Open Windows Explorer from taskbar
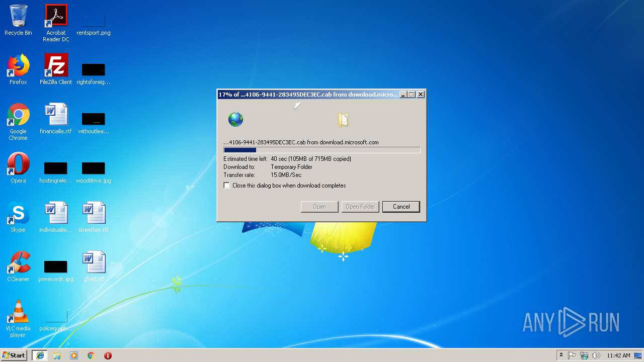Screen dimensions: 644x362 (57, 355)
